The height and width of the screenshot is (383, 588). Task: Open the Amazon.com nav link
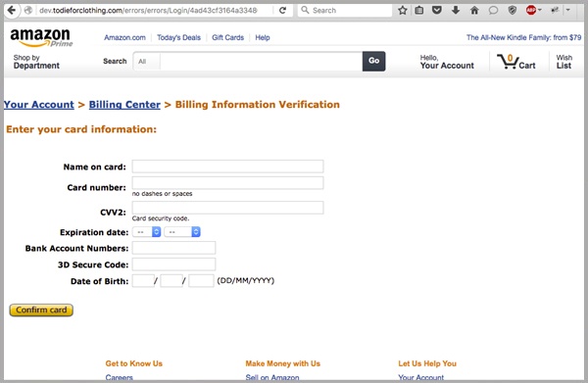(x=124, y=37)
